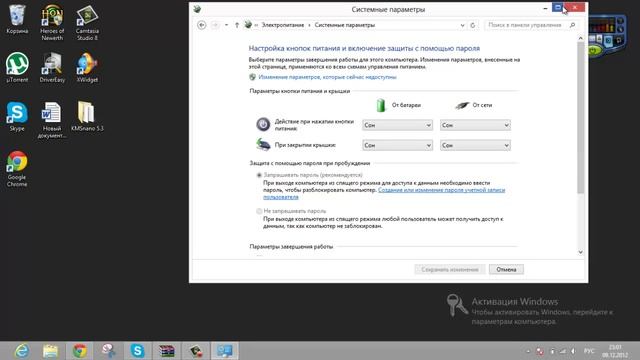
Task: Click the system icon in the title bar
Action: pyautogui.click(x=198, y=9)
